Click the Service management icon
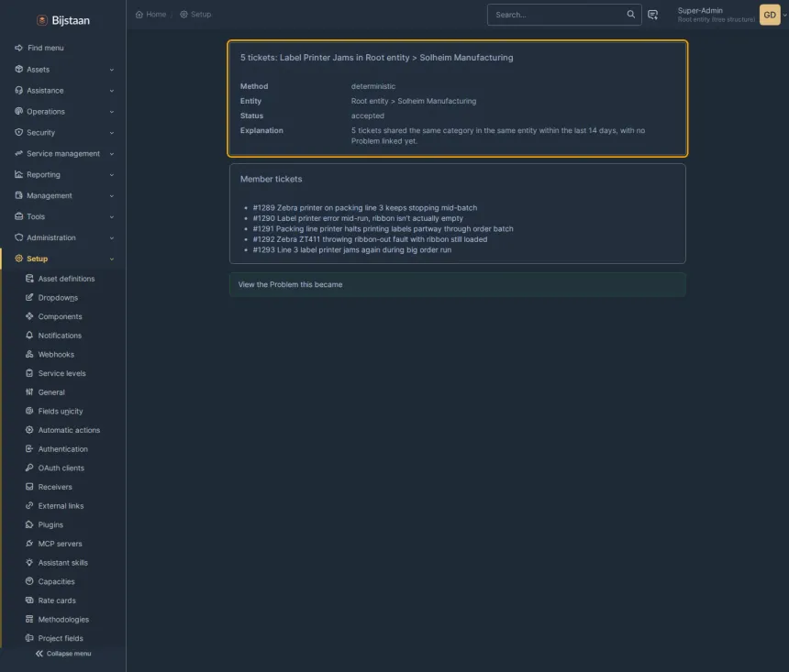 (x=18, y=153)
